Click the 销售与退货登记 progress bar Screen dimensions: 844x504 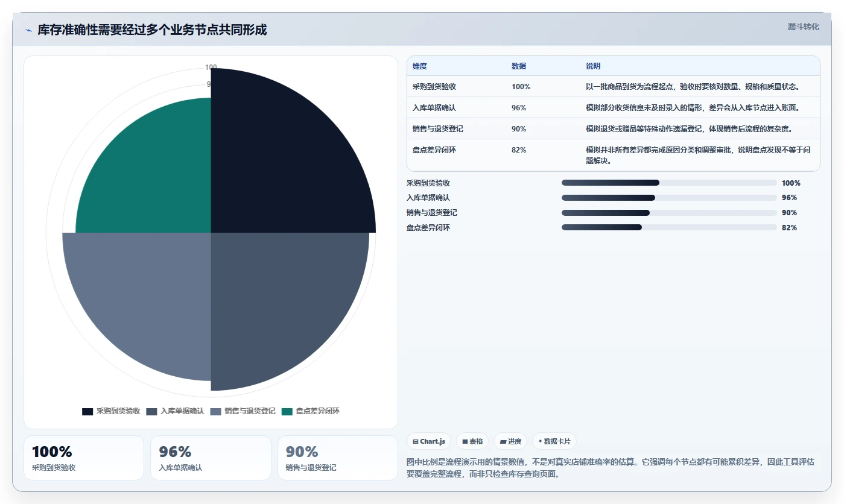click(x=669, y=212)
